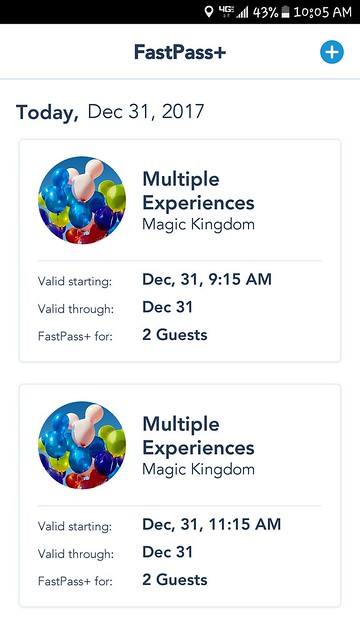Tap 2 Guests in the first FastPass card
The image size is (360, 640).
click(175, 335)
